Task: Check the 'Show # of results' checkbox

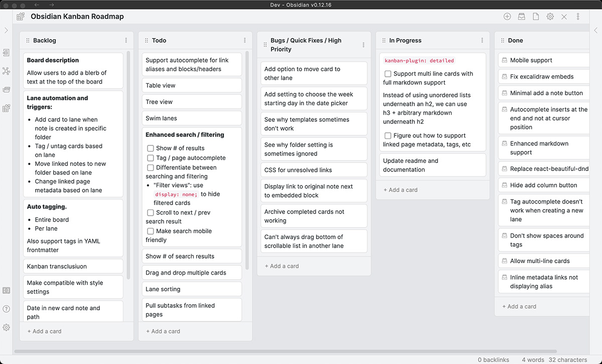Action: (x=150, y=148)
